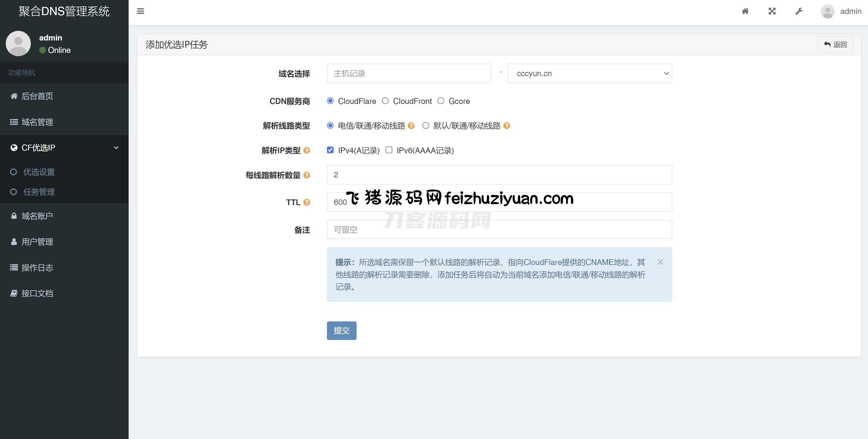Click the wrench settings icon
The height and width of the screenshot is (439, 868).
[799, 11]
